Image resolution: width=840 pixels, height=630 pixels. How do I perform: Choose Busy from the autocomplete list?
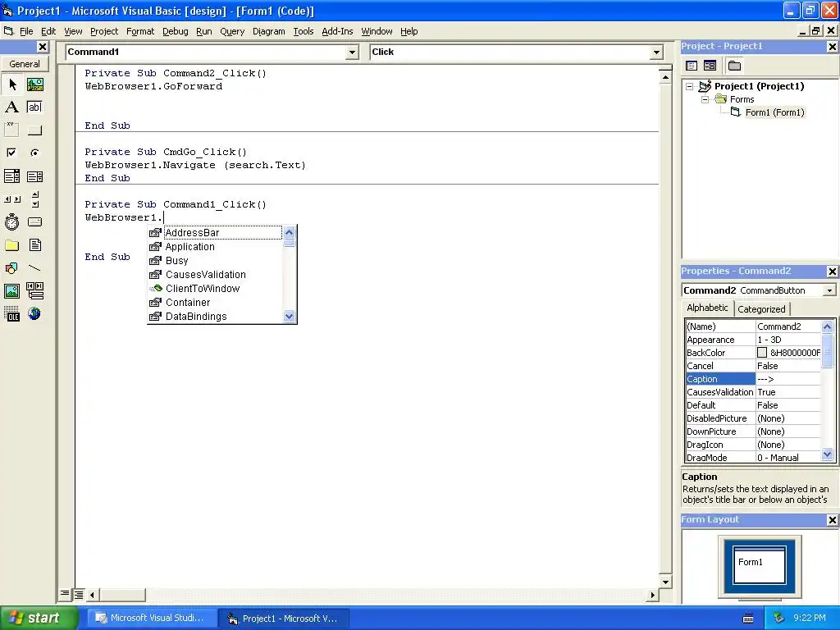pos(215,260)
